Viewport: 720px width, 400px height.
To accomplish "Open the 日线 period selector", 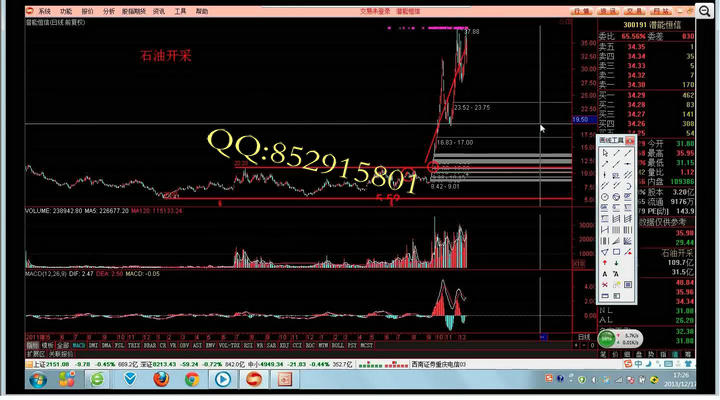I will pyautogui.click(x=584, y=337).
